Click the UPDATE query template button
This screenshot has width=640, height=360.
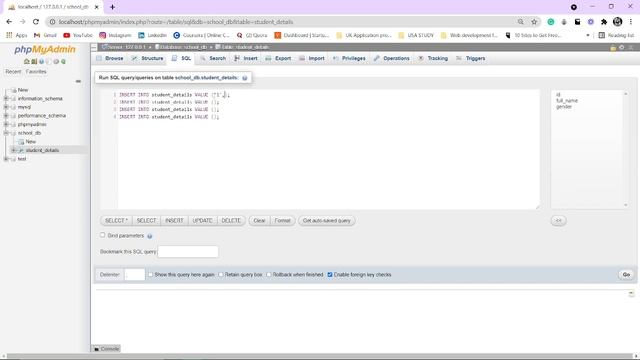coord(202,220)
